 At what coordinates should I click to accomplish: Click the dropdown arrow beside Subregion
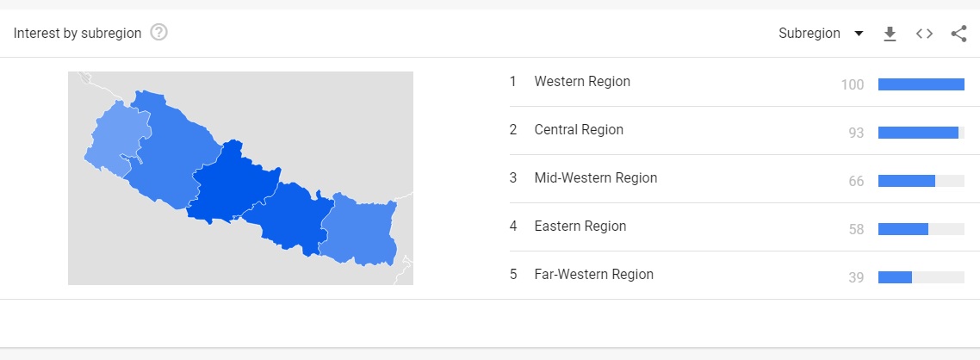(859, 34)
